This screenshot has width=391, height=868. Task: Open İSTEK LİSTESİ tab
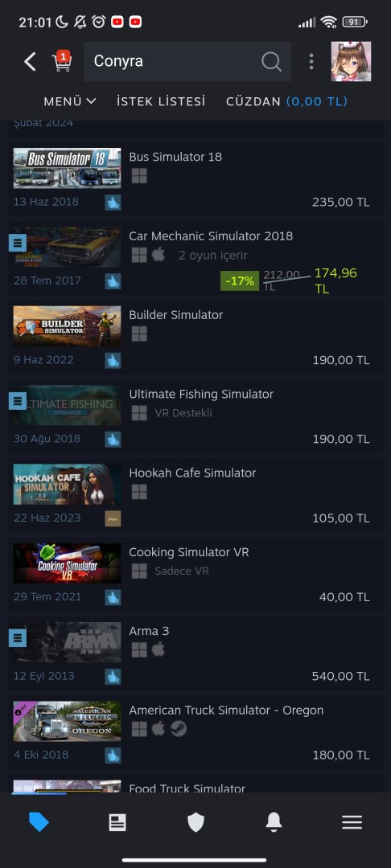[161, 101]
